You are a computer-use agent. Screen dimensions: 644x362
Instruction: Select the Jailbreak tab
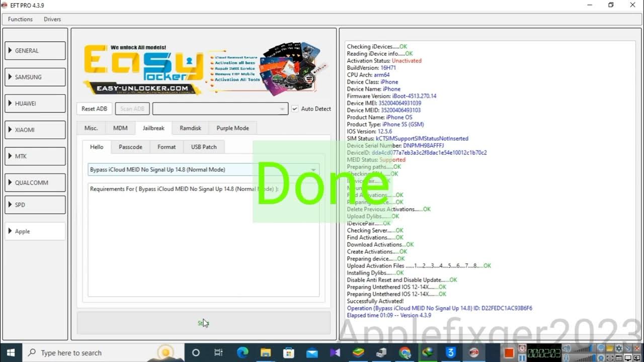[x=153, y=128]
